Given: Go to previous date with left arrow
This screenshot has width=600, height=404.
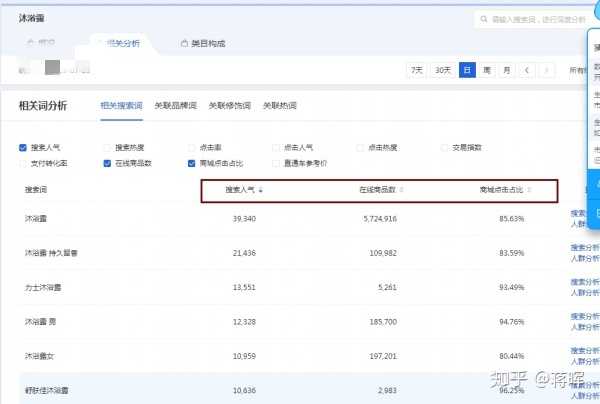Looking at the screenshot, I should [528, 70].
